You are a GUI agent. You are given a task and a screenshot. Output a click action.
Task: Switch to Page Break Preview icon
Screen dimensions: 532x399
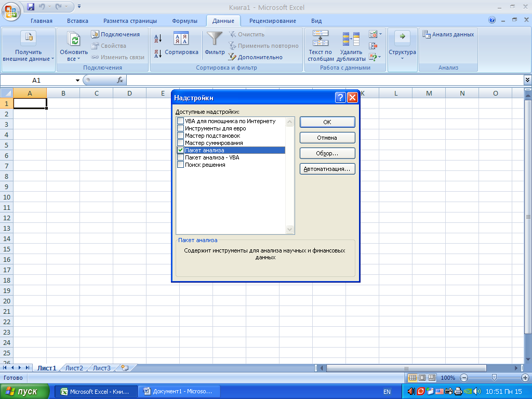[x=432, y=378]
